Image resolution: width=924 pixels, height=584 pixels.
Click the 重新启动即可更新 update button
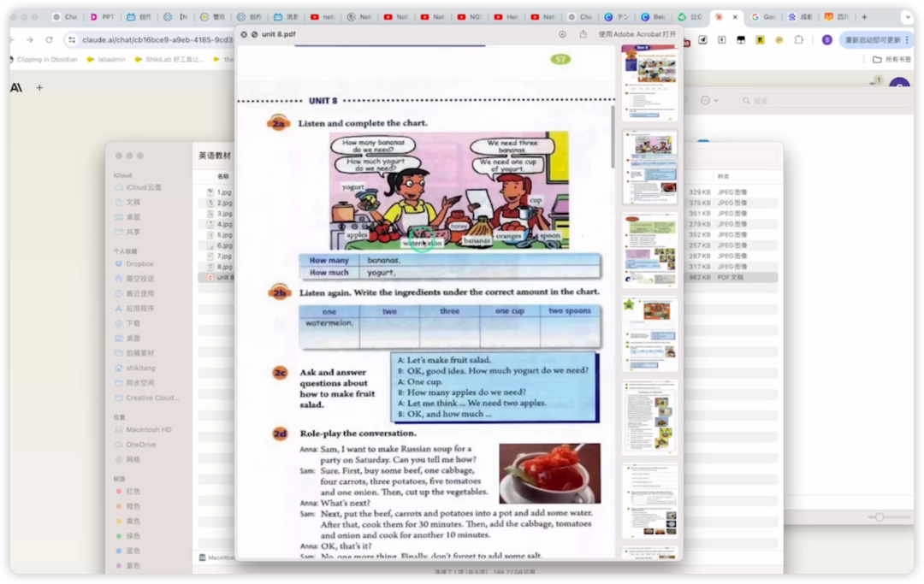pos(872,39)
